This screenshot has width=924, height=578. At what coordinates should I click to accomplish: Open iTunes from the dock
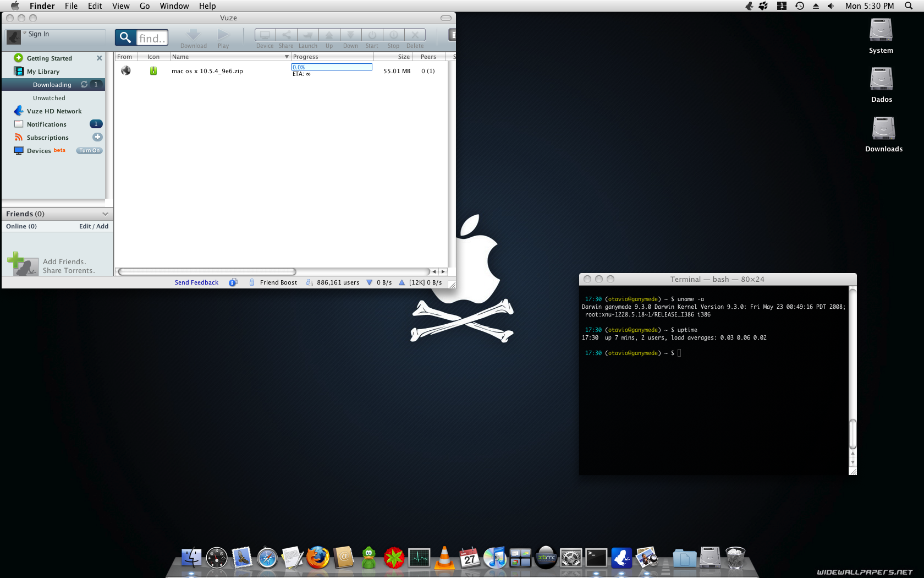[495, 558]
